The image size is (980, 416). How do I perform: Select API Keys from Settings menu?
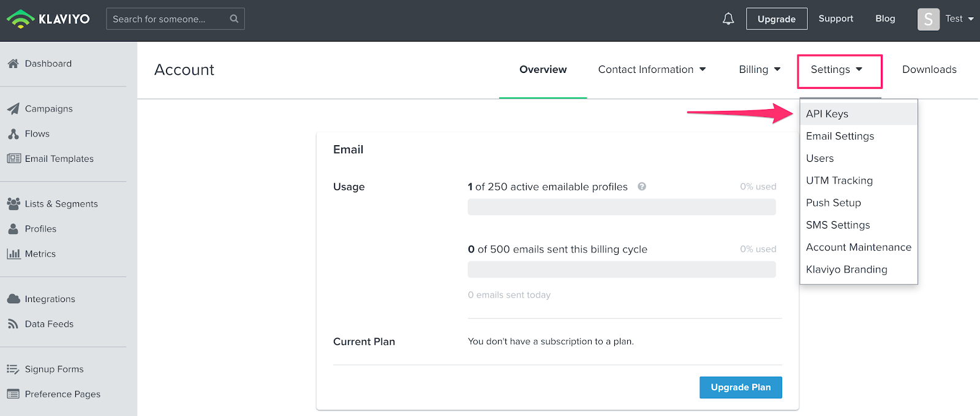click(x=827, y=114)
